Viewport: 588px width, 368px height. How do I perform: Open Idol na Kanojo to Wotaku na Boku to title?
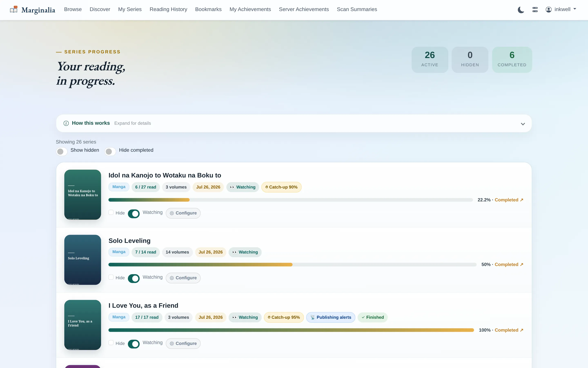tap(165, 175)
